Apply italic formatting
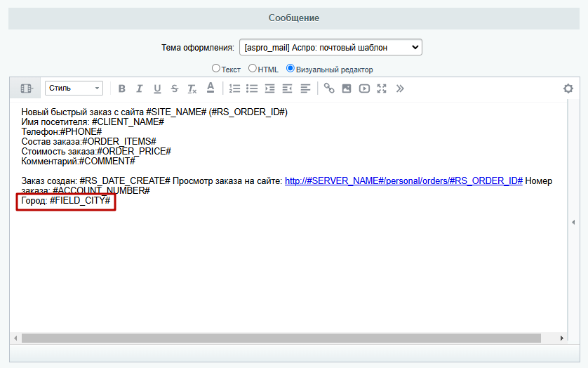Image resolution: width=588 pixels, height=368 pixels. point(140,88)
